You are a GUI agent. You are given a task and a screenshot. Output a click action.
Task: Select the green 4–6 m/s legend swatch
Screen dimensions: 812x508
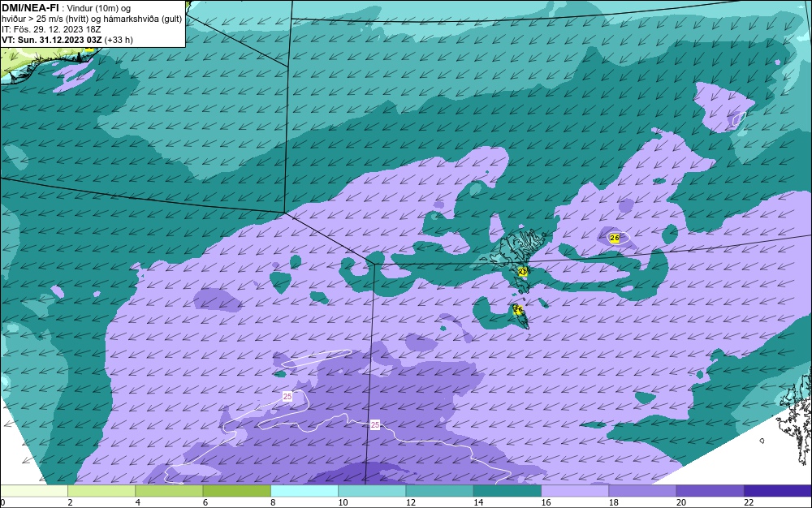click(x=169, y=491)
